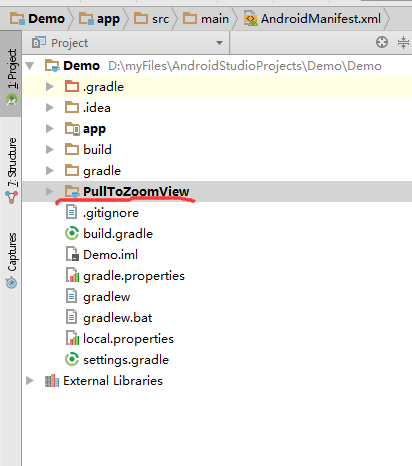Expand External Libraries node

click(30, 381)
